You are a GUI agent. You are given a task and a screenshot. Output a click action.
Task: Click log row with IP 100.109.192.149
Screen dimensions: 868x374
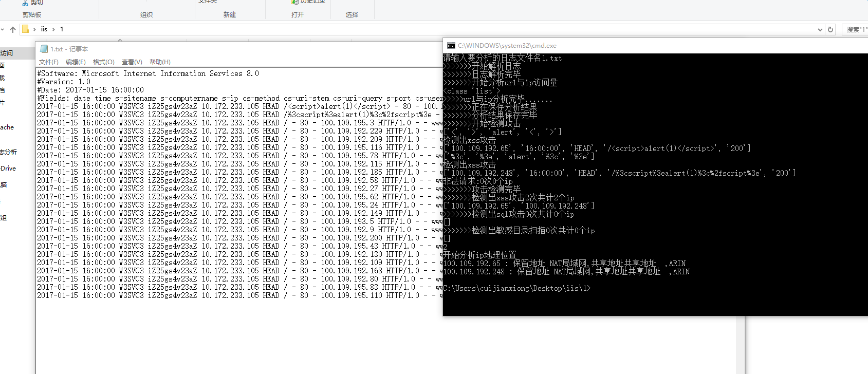click(x=239, y=213)
